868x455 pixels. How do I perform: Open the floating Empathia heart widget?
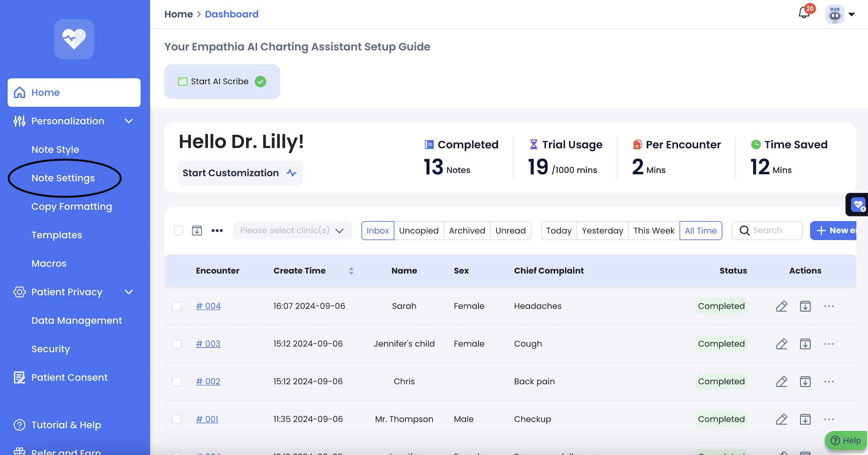(x=858, y=205)
